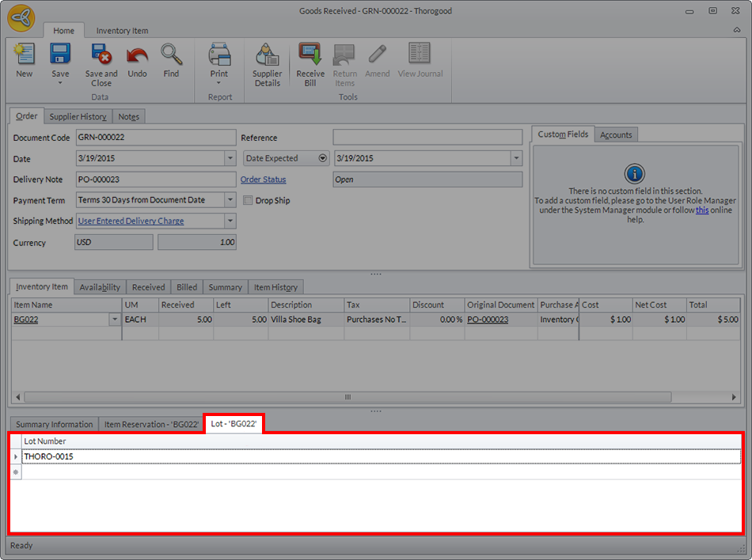Switch to the Supplier History tab
The height and width of the screenshot is (560, 752).
tap(78, 116)
